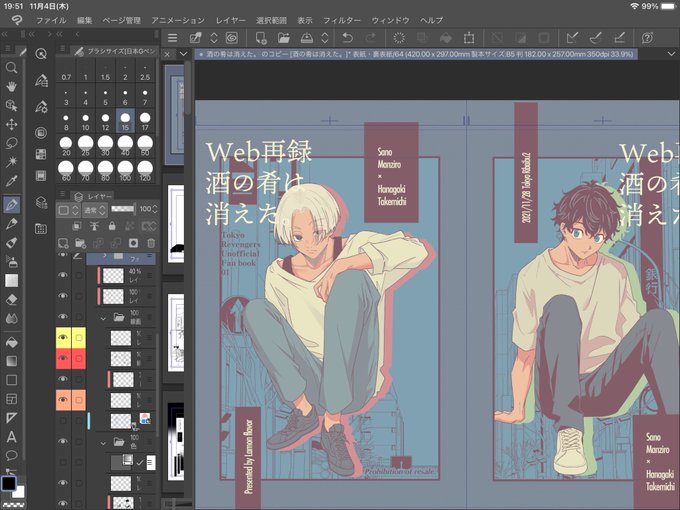Open the blending mode 通常 dropdown
The height and width of the screenshot is (510, 680).
click(x=94, y=210)
